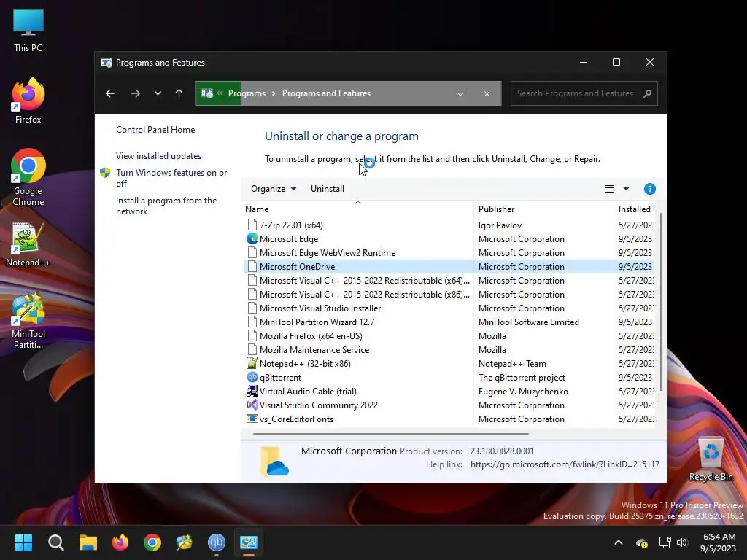747x560 pixels.
Task: Open Control Panel Home link
Action: [x=155, y=130]
